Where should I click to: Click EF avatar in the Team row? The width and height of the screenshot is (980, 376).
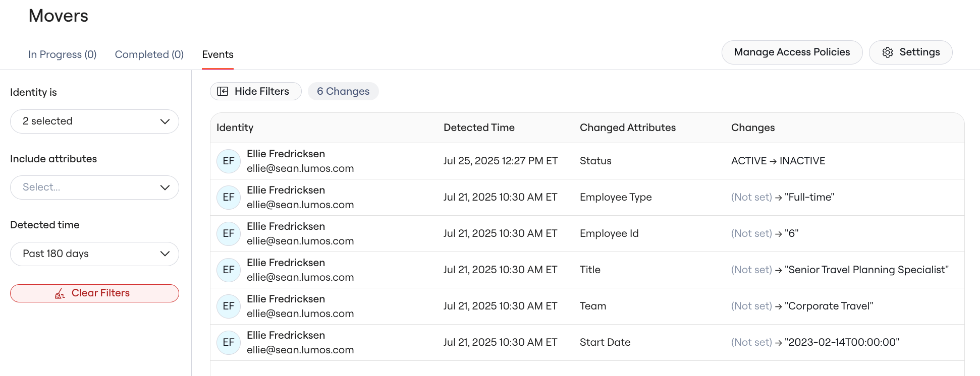pyautogui.click(x=229, y=306)
